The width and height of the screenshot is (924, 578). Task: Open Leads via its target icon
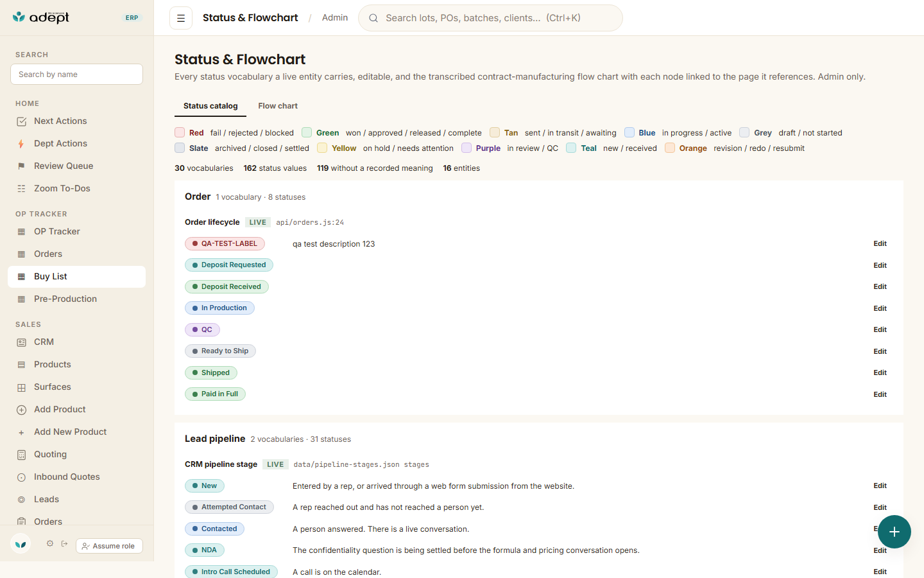[21, 500]
